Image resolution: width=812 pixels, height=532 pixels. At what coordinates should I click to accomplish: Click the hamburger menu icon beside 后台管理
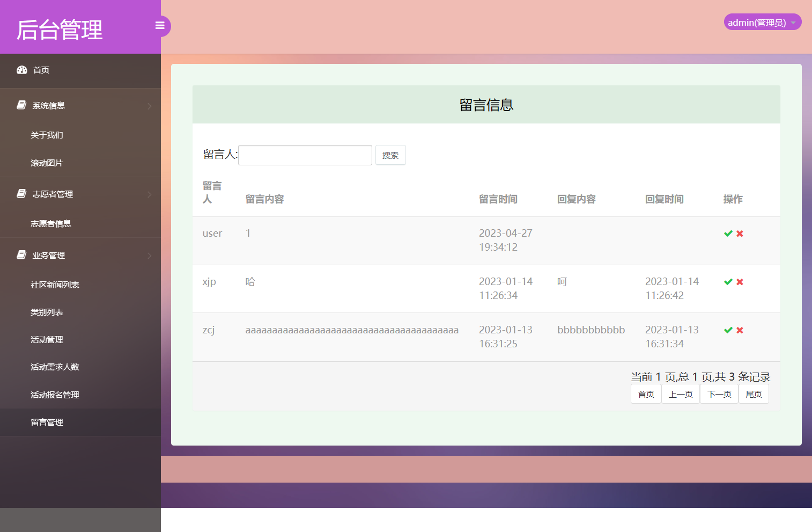[160, 25]
